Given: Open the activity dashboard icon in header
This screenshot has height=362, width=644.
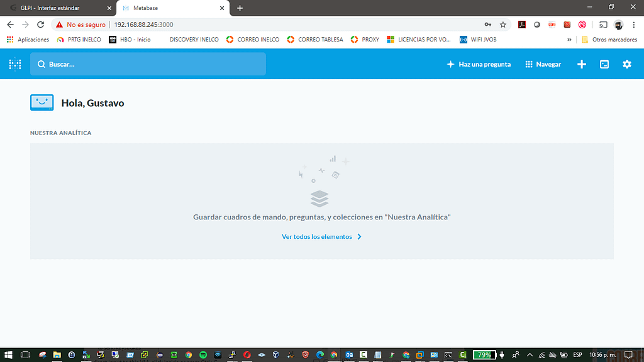Looking at the screenshot, I should (x=604, y=64).
